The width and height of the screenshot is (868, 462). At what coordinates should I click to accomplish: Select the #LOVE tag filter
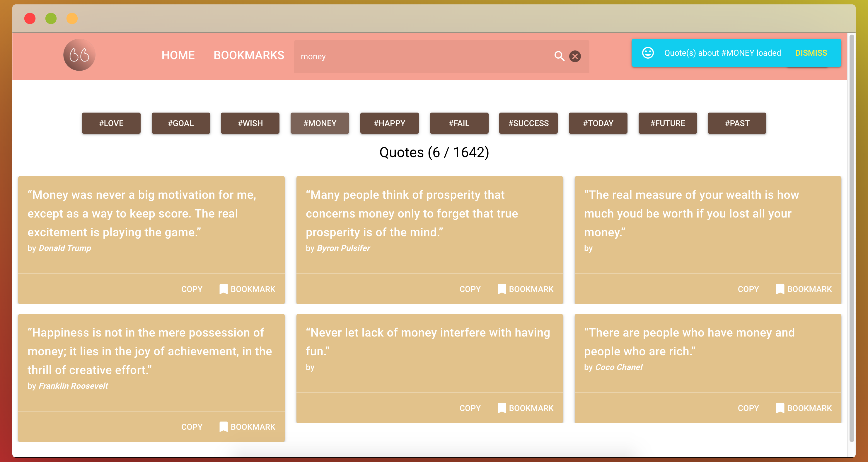pos(111,123)
